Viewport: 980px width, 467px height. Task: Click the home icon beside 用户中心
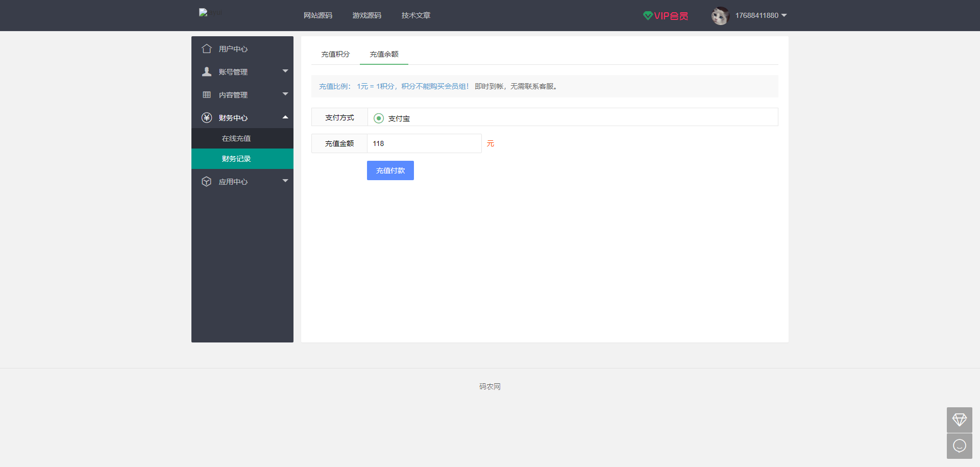(x=207, y=48)
